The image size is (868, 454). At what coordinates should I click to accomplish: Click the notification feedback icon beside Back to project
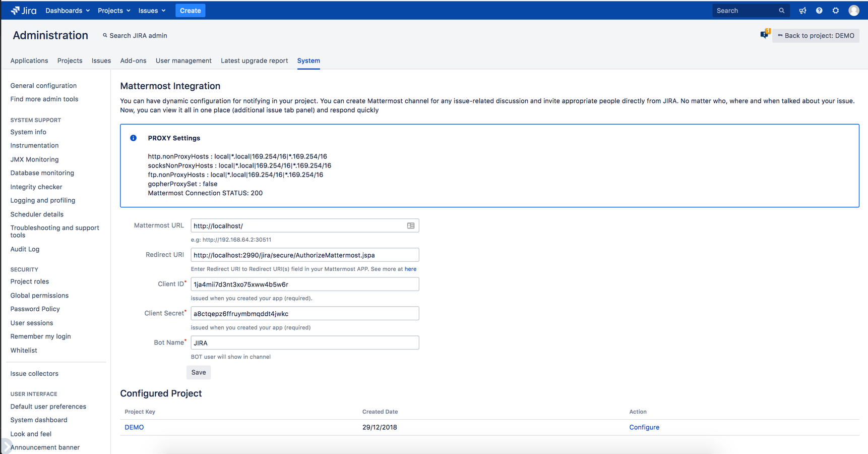(x=765, y=34)
